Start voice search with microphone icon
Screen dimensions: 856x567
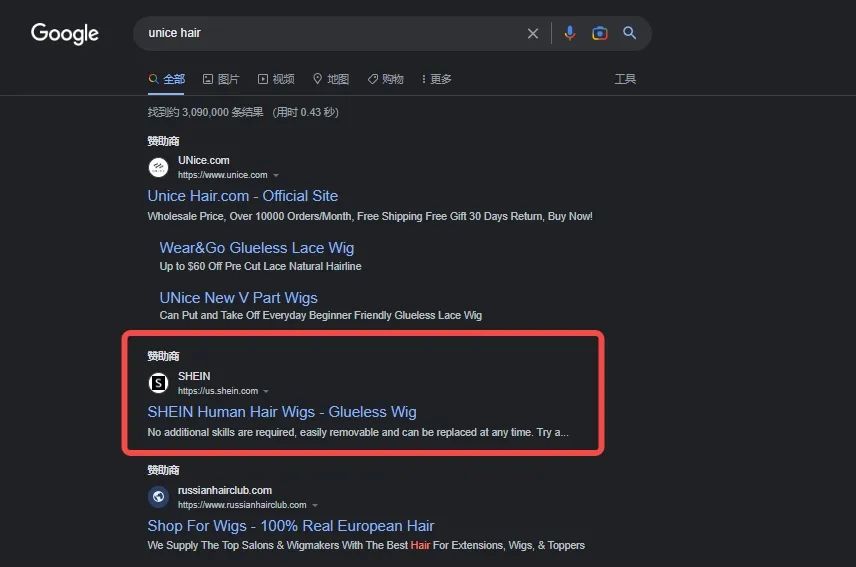pos(569,33)
